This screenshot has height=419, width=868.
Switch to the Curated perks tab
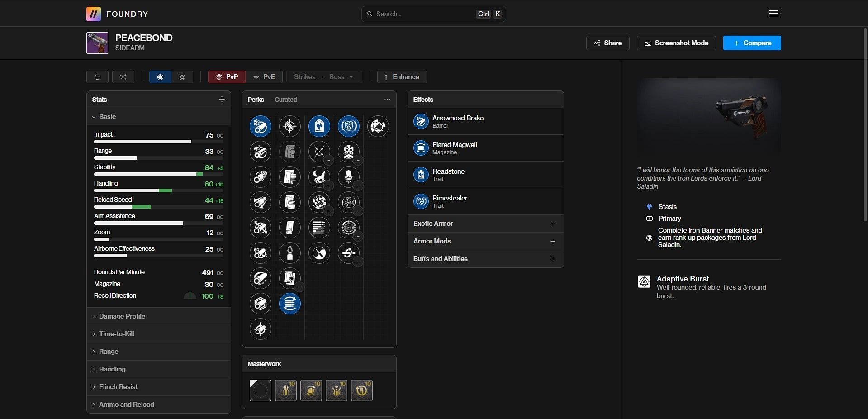[x=286, y=100]
